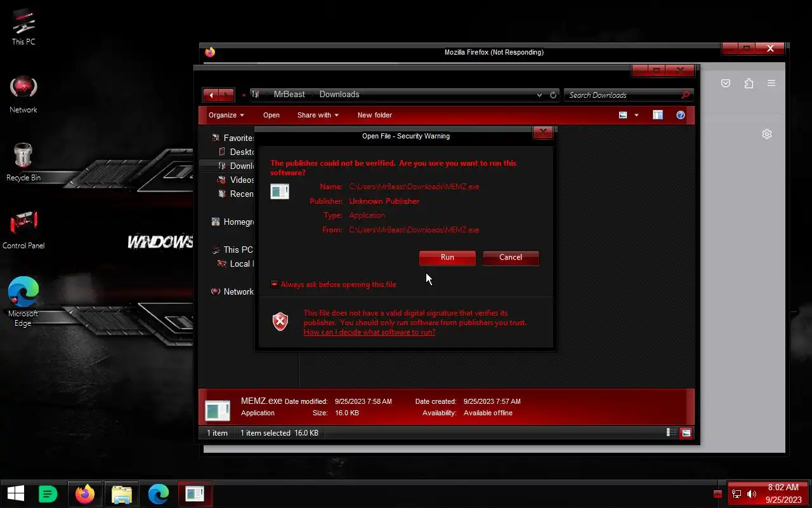Screen dimensions: 812x508
Task: Open Firefox hamburger application menu
Action: [771, 83]
